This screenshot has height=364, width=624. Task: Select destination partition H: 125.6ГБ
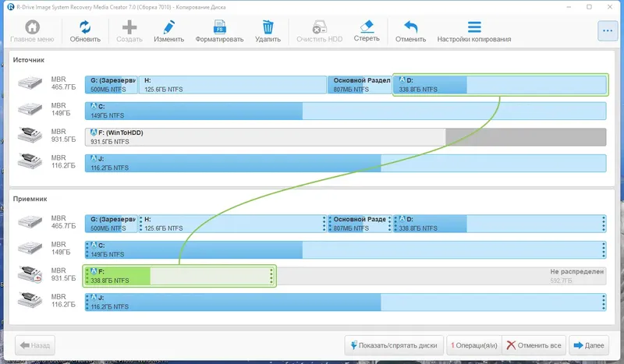pos(232,224)
